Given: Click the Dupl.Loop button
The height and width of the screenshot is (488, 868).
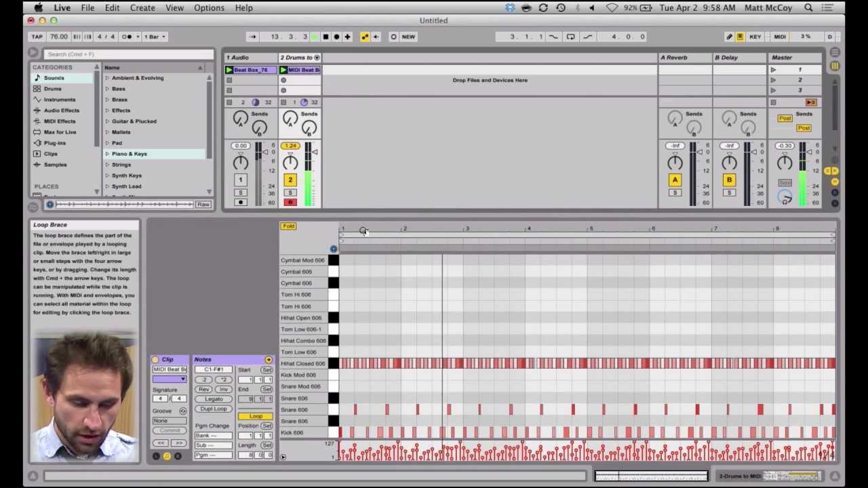Looking at the screenshot, I should 213,409.
